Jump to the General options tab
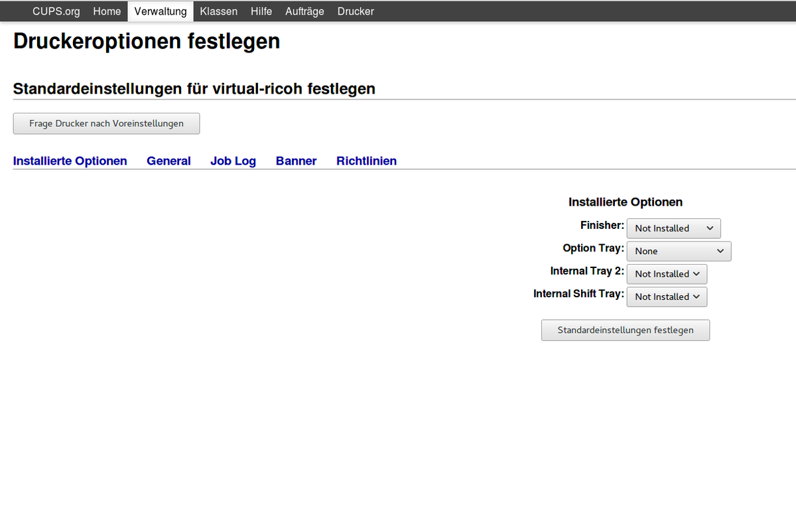This screenshot has height=532, width=796. pos(168,161)
